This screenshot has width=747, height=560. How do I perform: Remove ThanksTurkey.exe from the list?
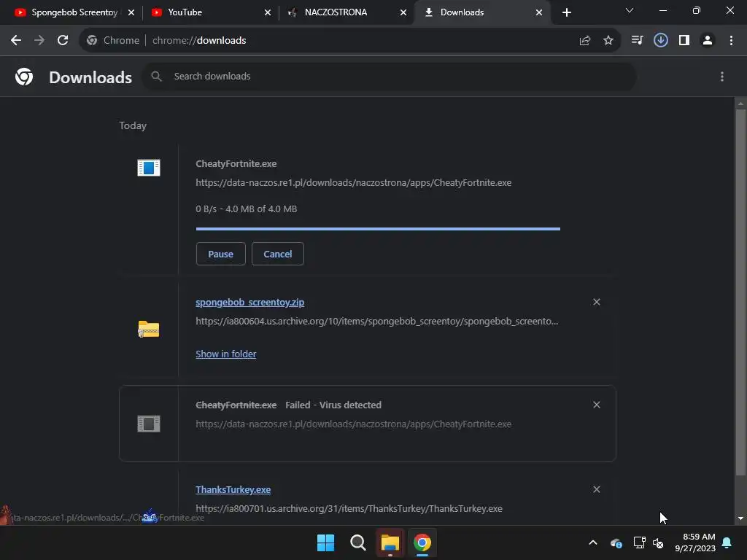point(597,489)
